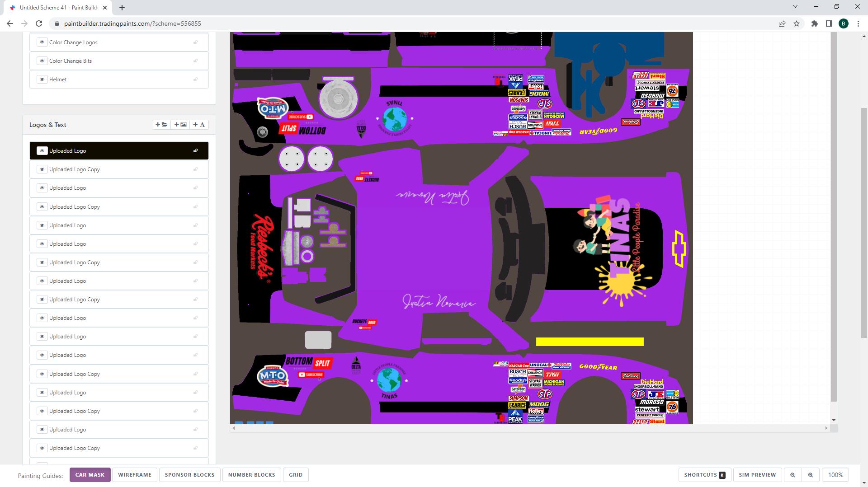The image size is (868, 487).
Task: Open the tab search dropdown chevron
Action: click(795, 6)
